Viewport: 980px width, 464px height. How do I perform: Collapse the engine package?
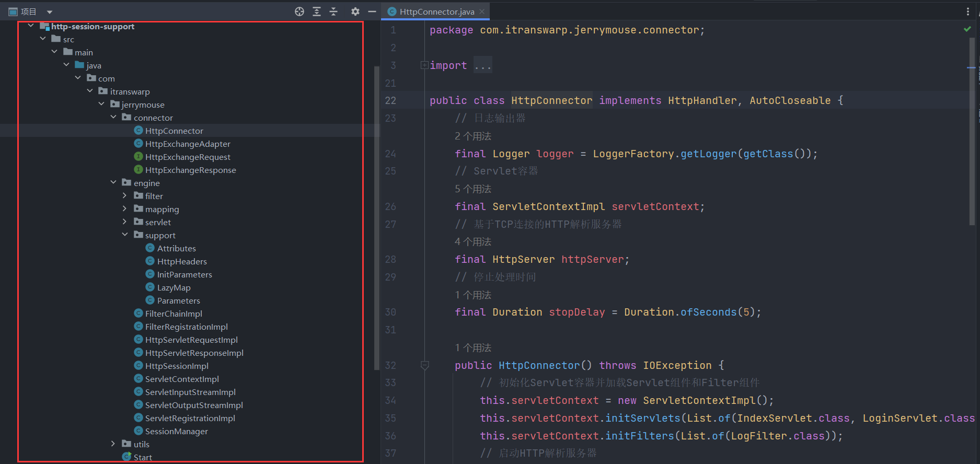(x=113, y=182)
